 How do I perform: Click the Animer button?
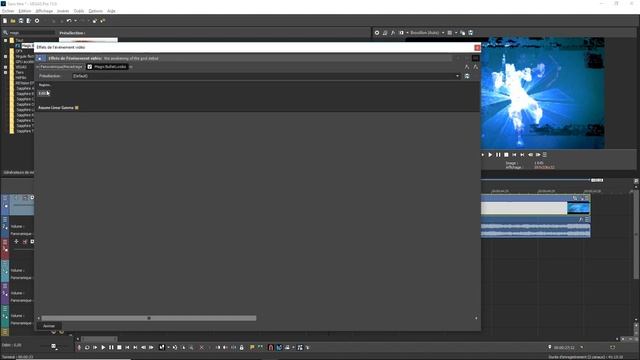tap(49, 326)
